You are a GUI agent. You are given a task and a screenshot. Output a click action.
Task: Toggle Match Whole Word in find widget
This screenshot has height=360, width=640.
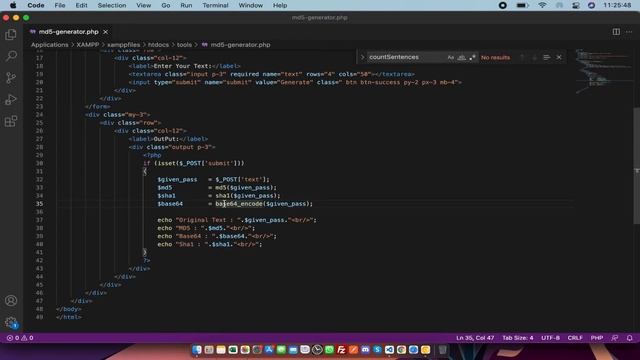pyautogui.click(x=462, y=57)
